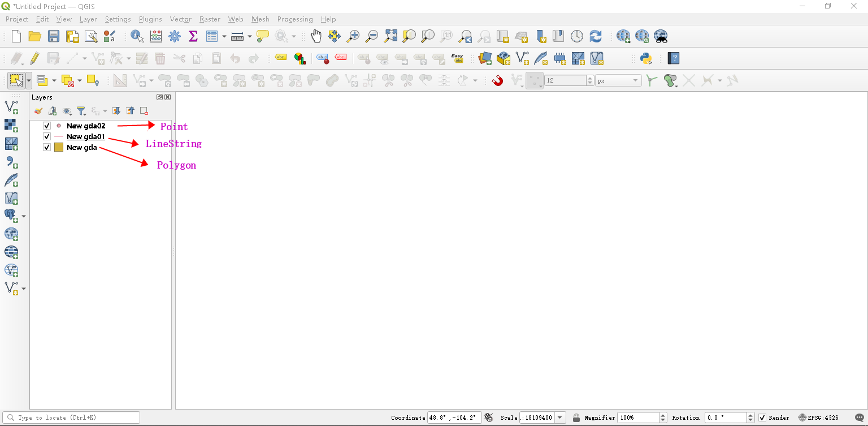Click the New gda polygon color swatch
This screenshot has width=868, height=426.
[x=59, y=147]
